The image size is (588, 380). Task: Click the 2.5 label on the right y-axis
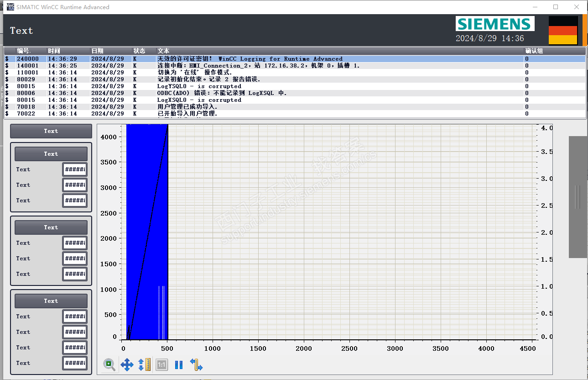click(x=546, y=206)
